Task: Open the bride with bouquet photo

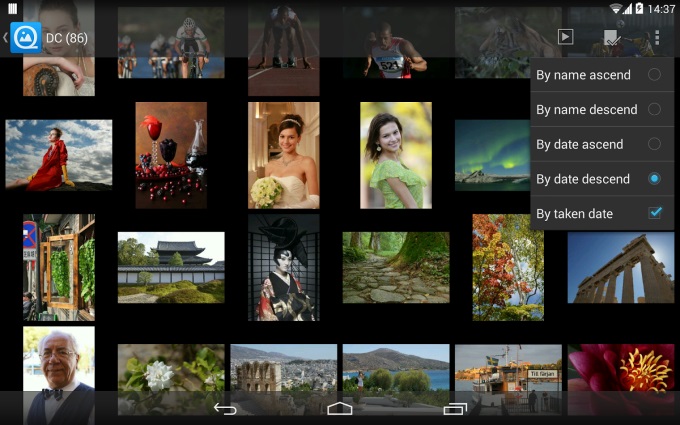Action: coord(283,155)
